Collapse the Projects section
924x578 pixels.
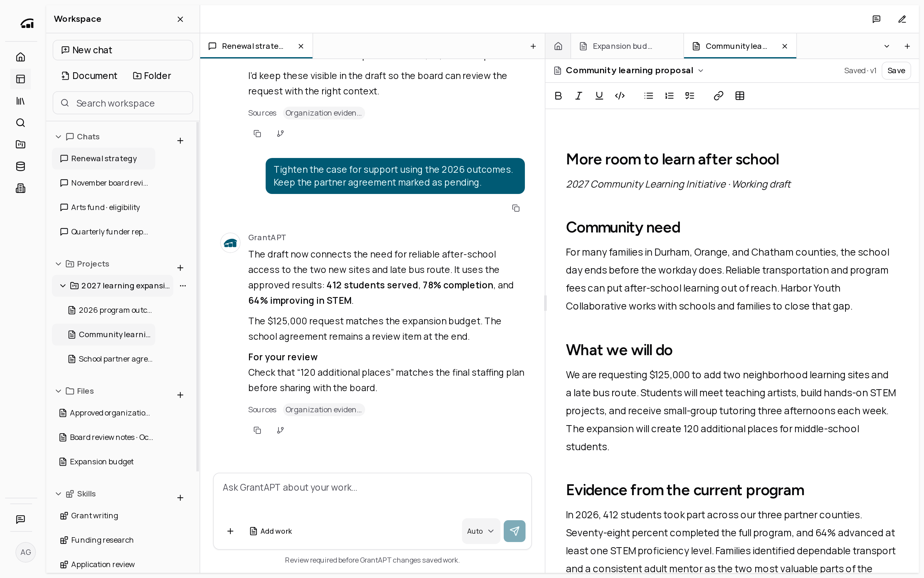point(58,264)
